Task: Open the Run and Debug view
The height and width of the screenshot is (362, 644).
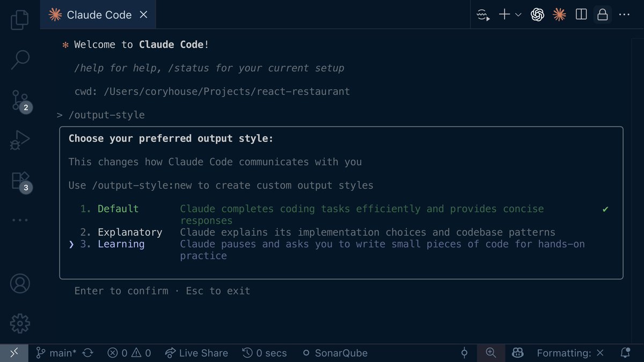Action: [x=20, y=141]
